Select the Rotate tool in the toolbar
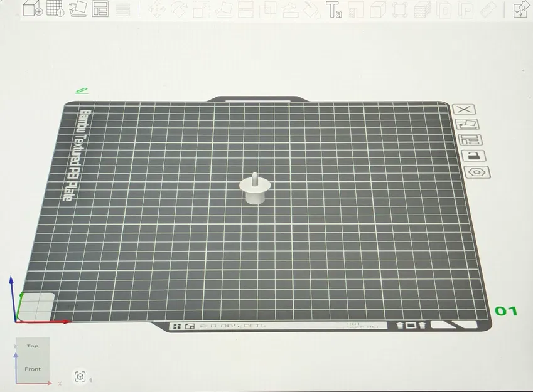Screen dimensions: 533x392 (x=179, y=9)
